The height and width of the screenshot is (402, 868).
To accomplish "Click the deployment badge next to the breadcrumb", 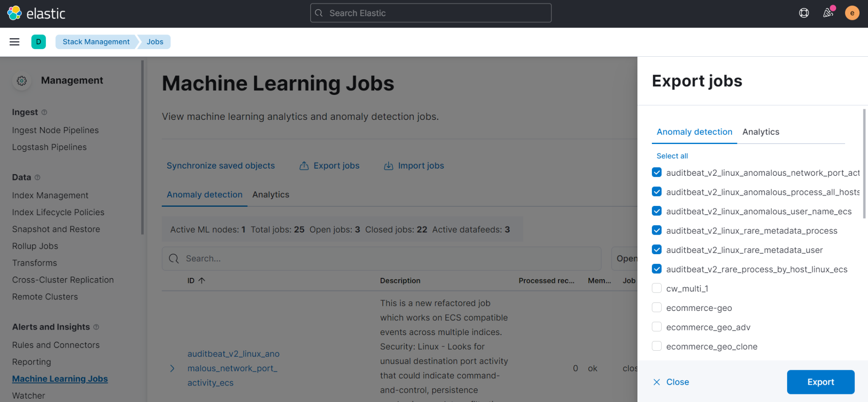I will pos(39,42).
